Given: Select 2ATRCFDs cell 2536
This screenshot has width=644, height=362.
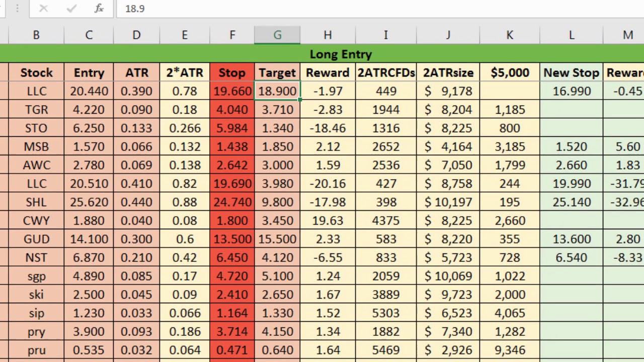Looking at the screenshot, I should click(386, 165).
